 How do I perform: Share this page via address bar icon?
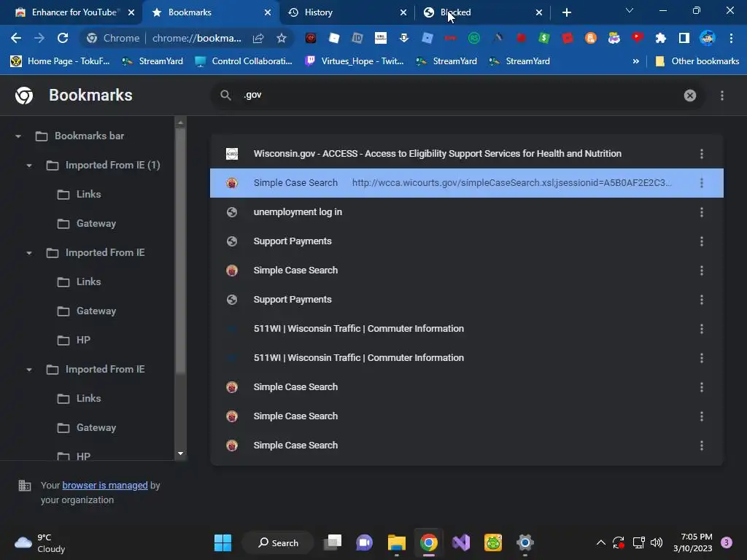click(258, 38)
